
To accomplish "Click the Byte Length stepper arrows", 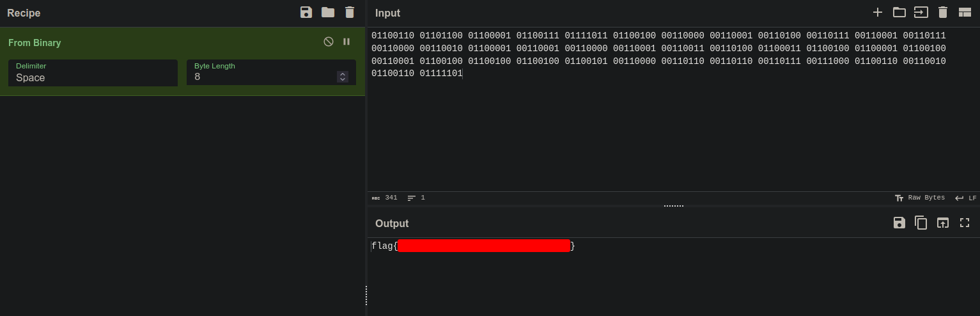I will [x=343, y=77].
